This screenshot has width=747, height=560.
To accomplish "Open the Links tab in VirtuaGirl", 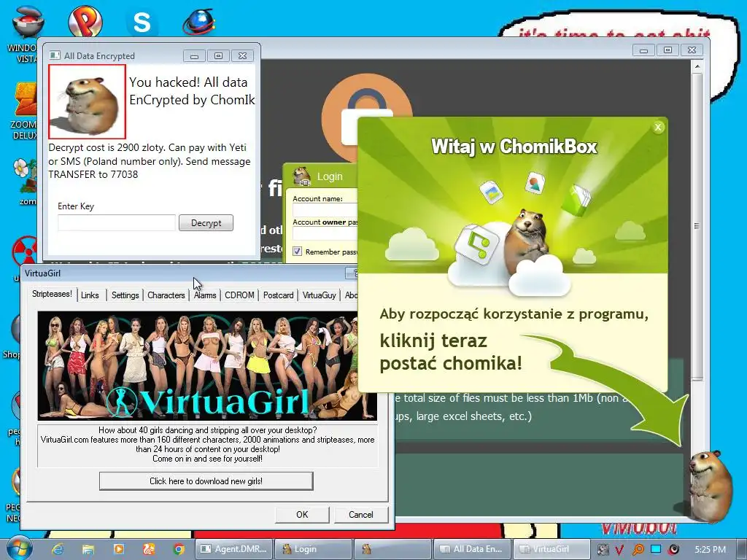I will [x=90, y=295].
